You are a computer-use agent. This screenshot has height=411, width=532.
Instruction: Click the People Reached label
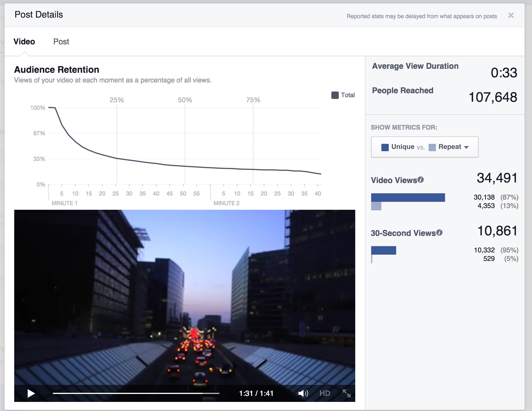403,91
